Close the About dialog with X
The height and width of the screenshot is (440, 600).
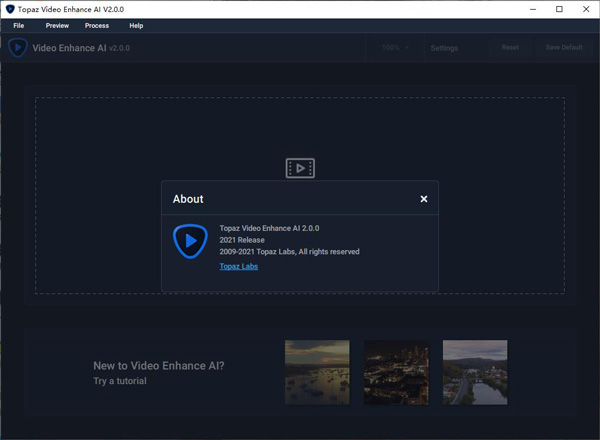point(424,199)
